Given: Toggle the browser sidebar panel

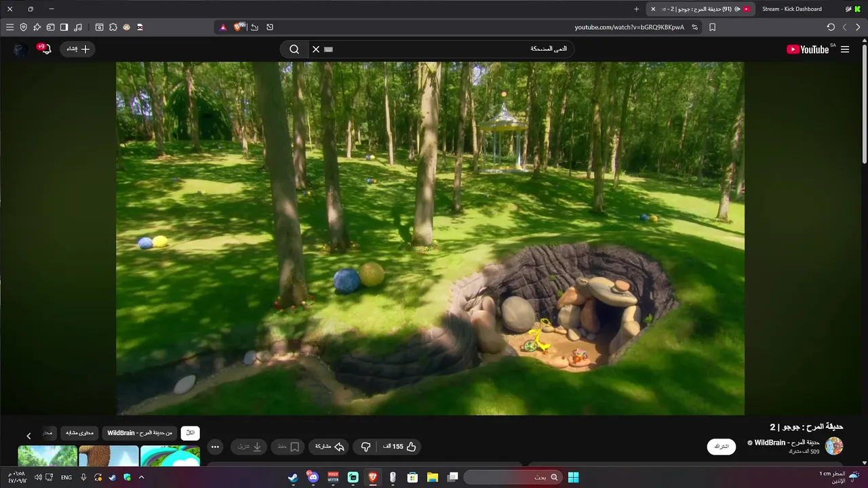Looking at the screenshot, I should [64, 27].
